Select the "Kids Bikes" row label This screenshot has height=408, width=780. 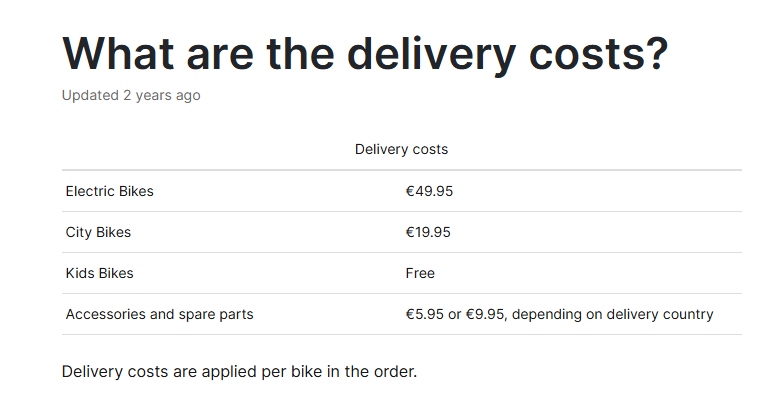(99, 273)
